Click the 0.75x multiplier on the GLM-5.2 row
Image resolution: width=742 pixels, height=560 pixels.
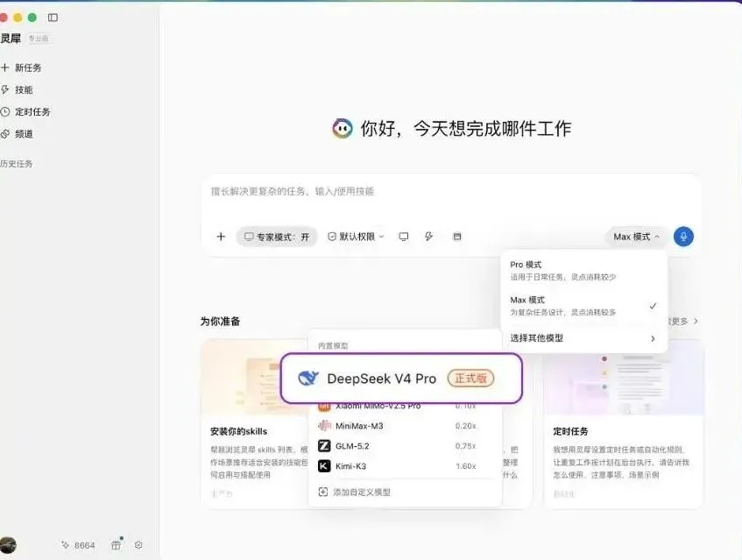coord(466,446)
